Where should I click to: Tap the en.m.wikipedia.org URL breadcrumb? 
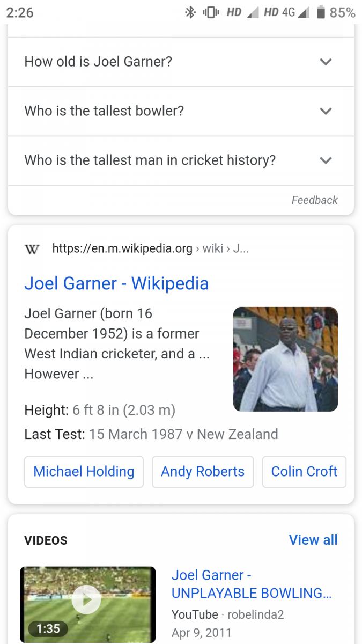pos(122,249)
